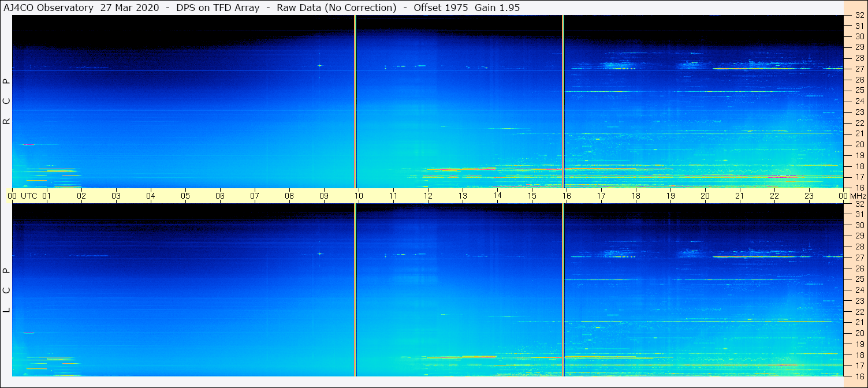868x388 pixels.
Task: Click the 28 MHz tick in LCP panel
Action: coord(859,247)
